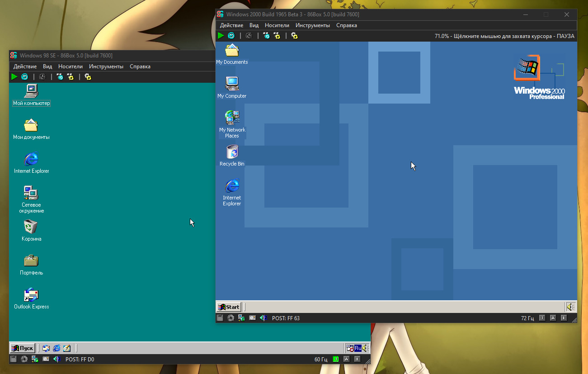
Task: Click the Task Scheduler icon in Windows 98 tray
Action: pyautogui.click(x=350, y=348)
